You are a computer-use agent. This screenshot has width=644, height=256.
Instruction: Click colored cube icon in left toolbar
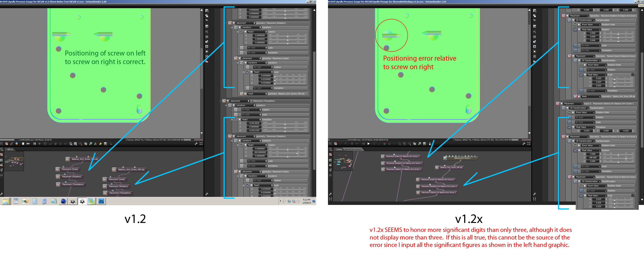(x=17, y=144)
